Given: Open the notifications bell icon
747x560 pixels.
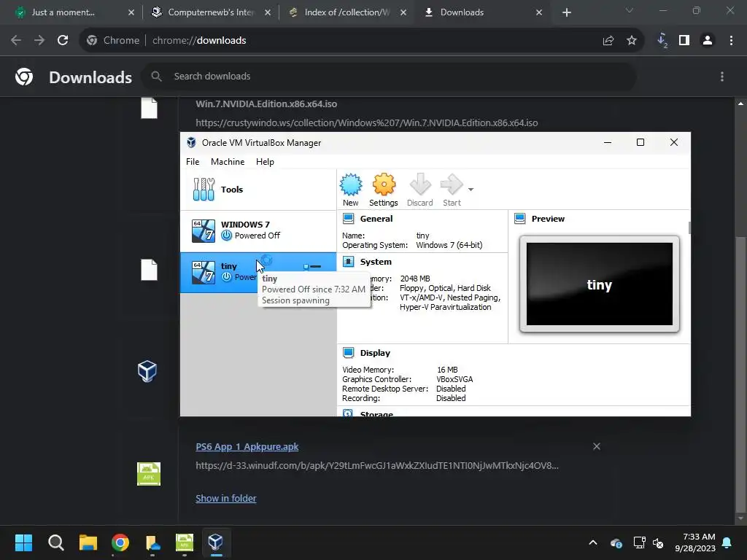Looking at the screenshot, I should coord(727,542).
